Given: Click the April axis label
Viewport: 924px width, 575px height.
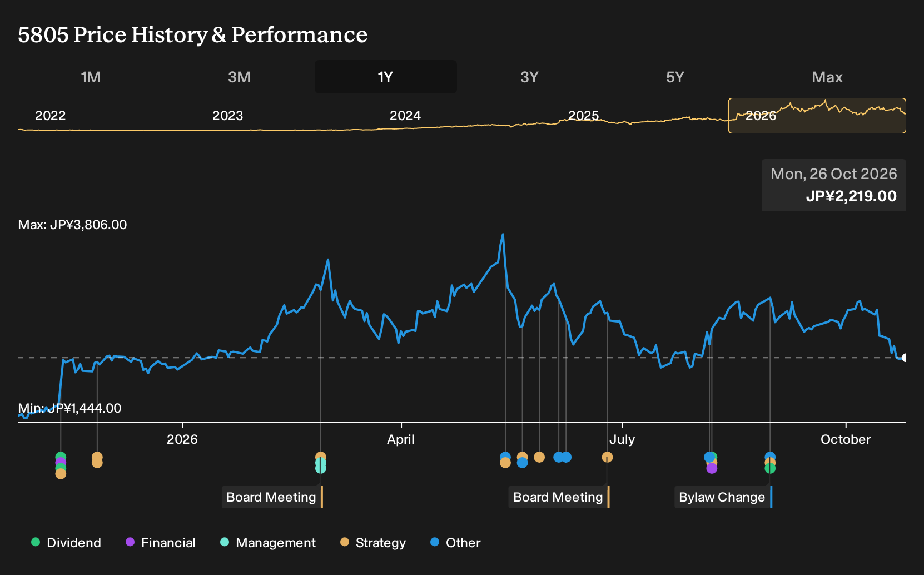Looking at the screenshot, I should coord(401,439).
